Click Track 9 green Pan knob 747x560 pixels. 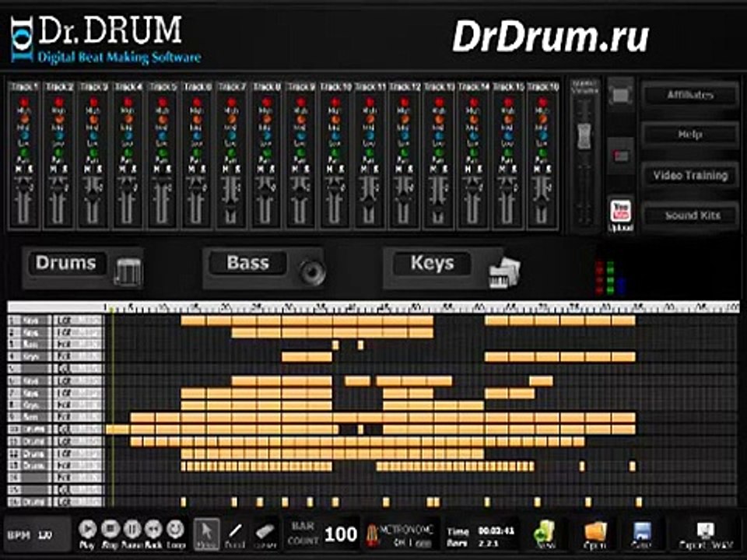click(x=301, y=153)
